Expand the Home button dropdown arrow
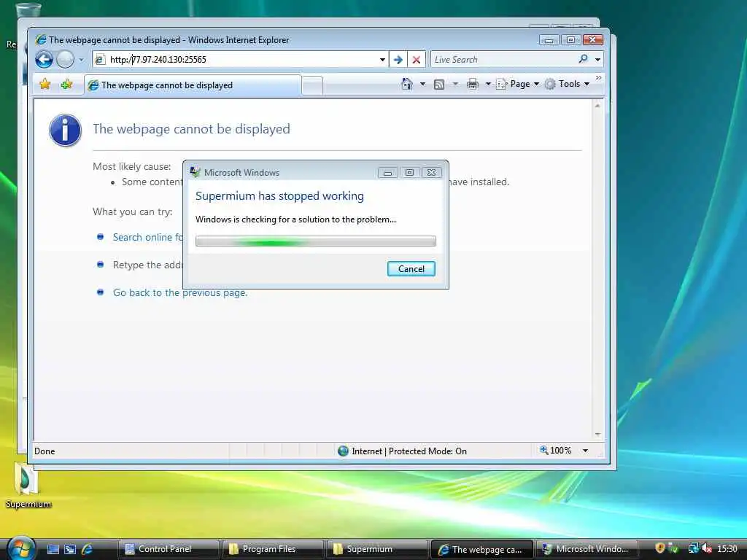 422,84
